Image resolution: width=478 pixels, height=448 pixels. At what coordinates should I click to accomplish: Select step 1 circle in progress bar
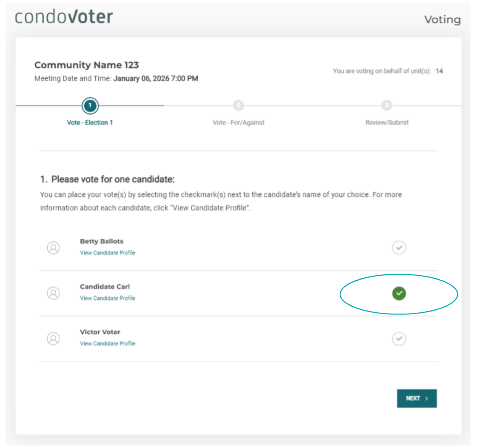(90, 105)
